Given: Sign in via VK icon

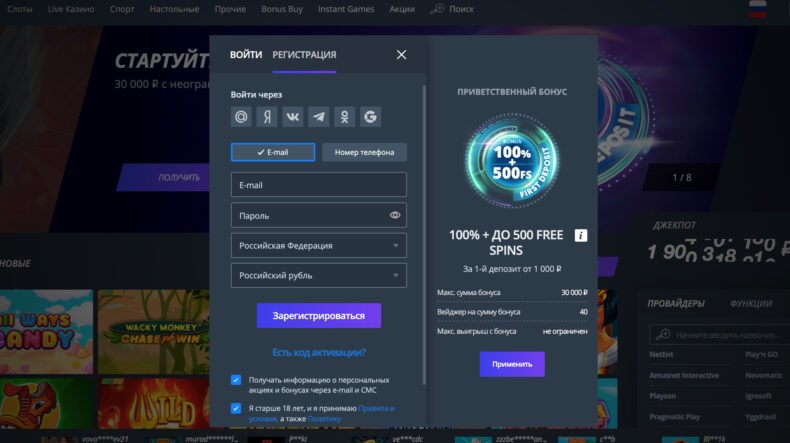Looking at the screenshot, I should (x=293, y=117).
